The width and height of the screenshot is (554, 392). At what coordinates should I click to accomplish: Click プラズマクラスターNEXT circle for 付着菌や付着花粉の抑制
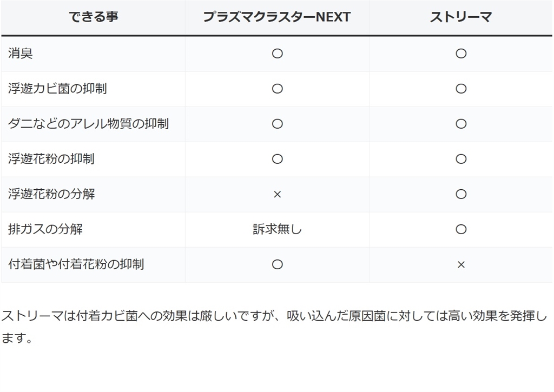click(277, 264)
